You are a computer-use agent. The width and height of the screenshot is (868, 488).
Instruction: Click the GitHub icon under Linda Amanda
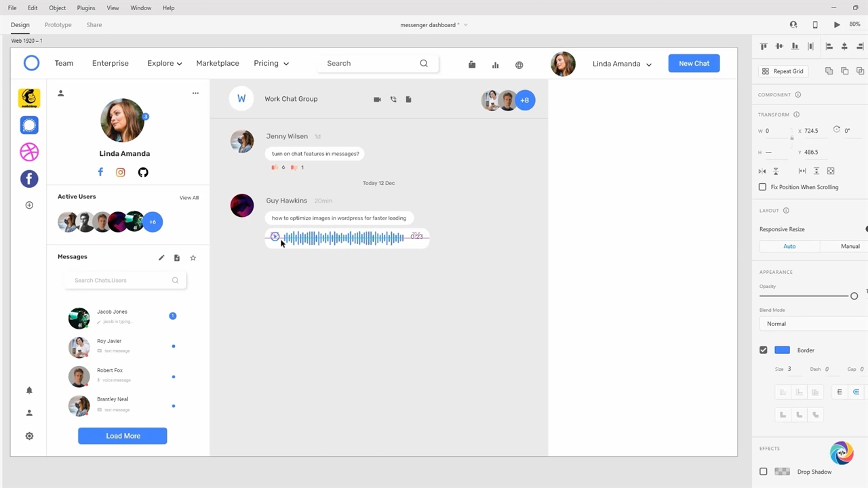pos(143,172)
